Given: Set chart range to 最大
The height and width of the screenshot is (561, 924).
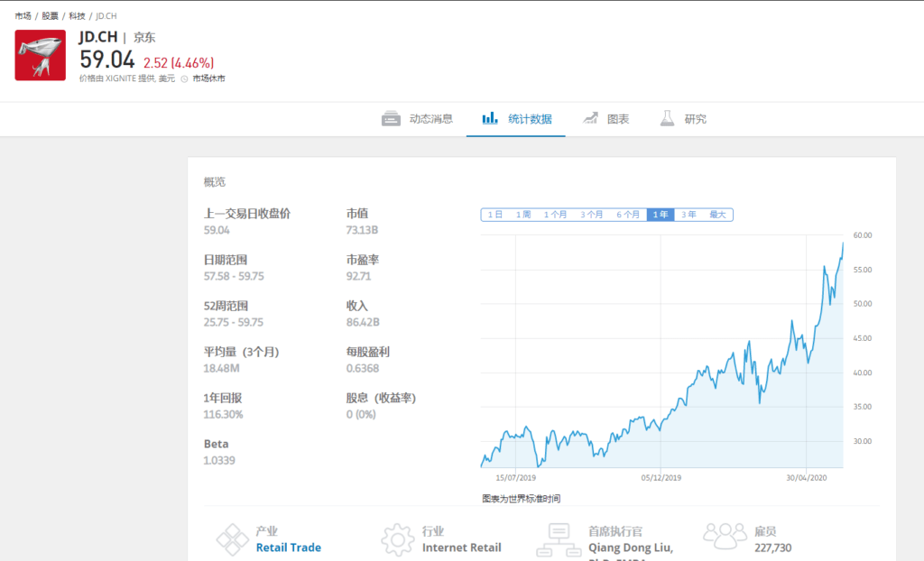Looking at the screenshot, I should pos(717,215).
